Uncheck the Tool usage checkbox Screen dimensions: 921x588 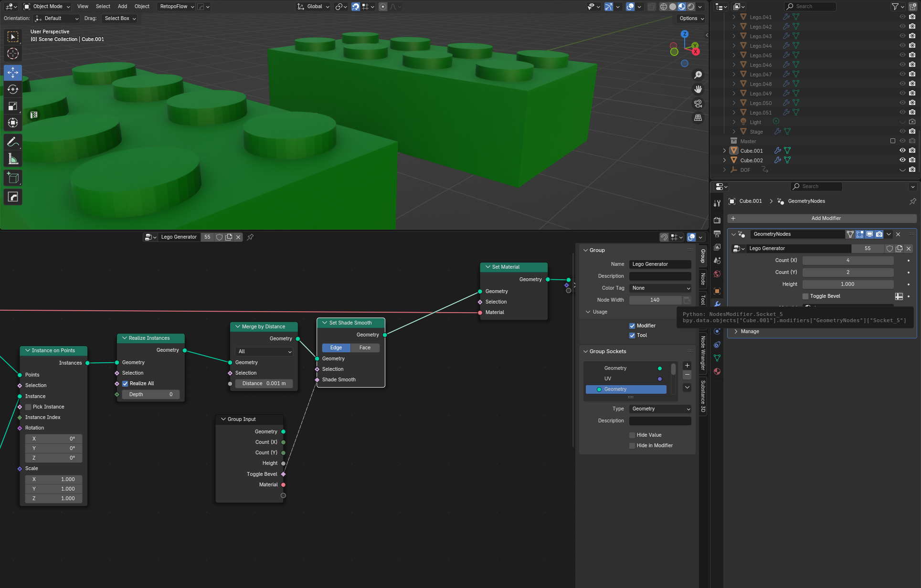pyautogui.click(x=632, y=336)
